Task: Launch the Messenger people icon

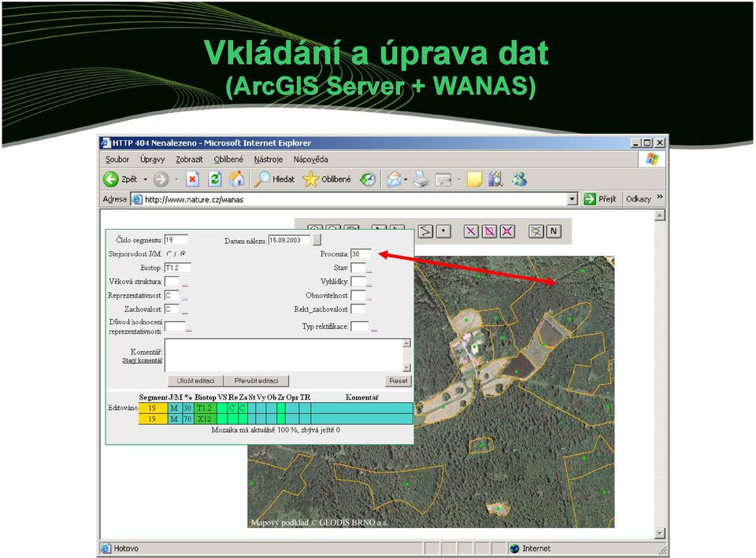Action: click(x=519, y=179)
